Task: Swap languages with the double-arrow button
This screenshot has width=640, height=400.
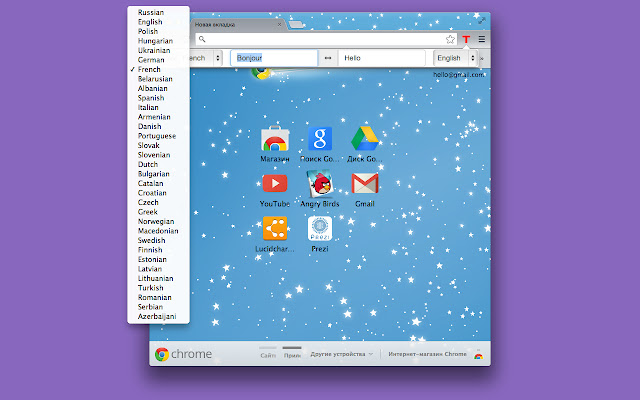Action: [x=328, y=58]
